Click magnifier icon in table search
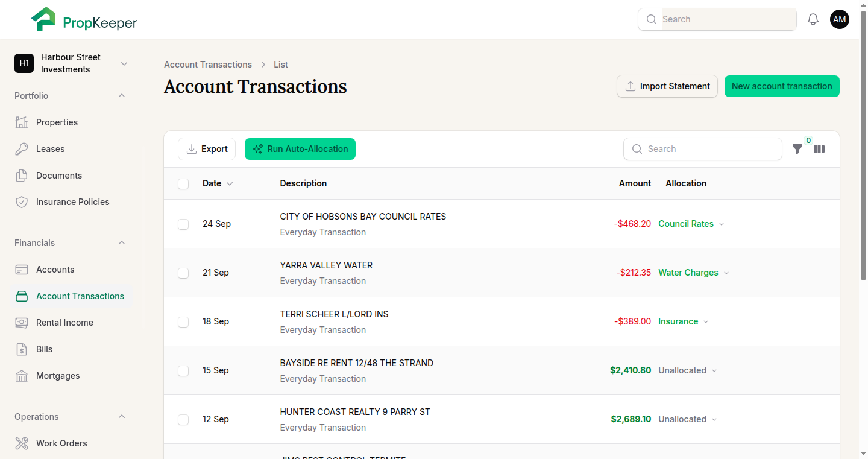This screenshot has width=868, height=459. pyautogui.click(x=637, y=149)
